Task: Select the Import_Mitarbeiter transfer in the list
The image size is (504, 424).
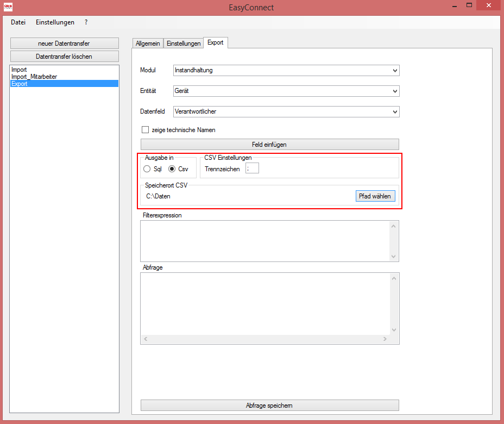Action: (x=34, y=77)
